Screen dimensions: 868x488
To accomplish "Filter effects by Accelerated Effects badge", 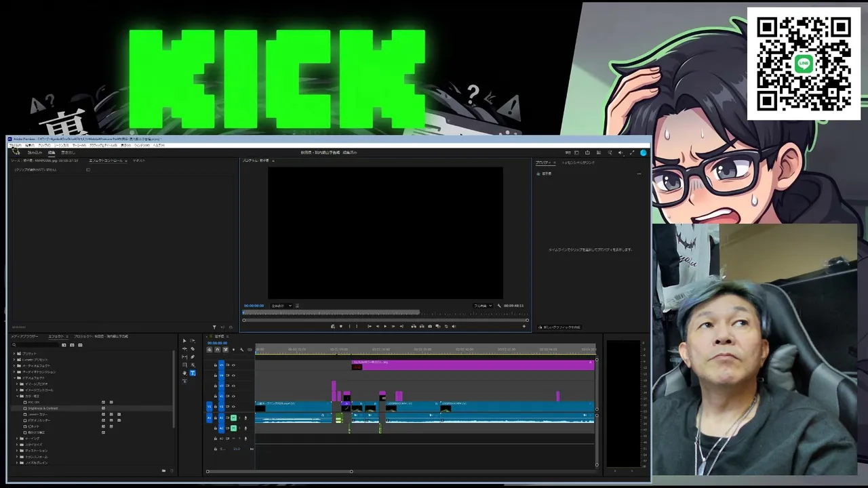I will (x=64, y=345).
